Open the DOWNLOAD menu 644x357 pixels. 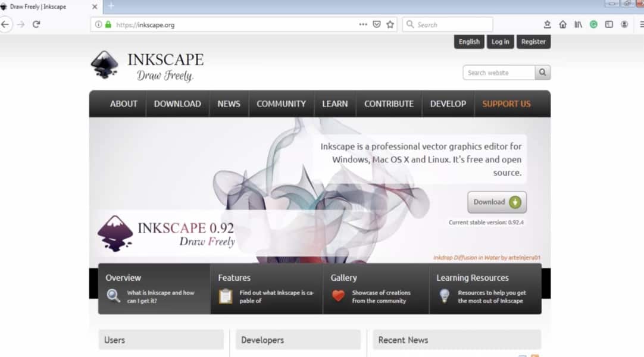[177, 104]
